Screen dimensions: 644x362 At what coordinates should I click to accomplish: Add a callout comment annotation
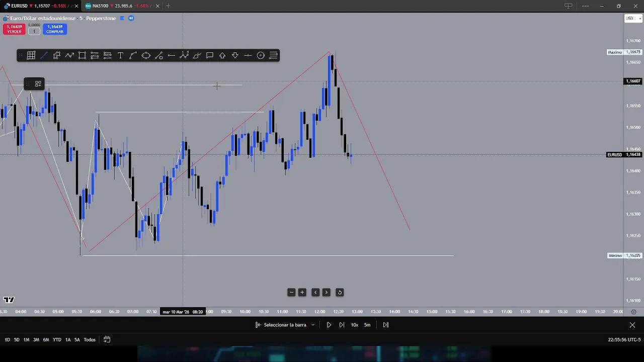tap(210, 55)
